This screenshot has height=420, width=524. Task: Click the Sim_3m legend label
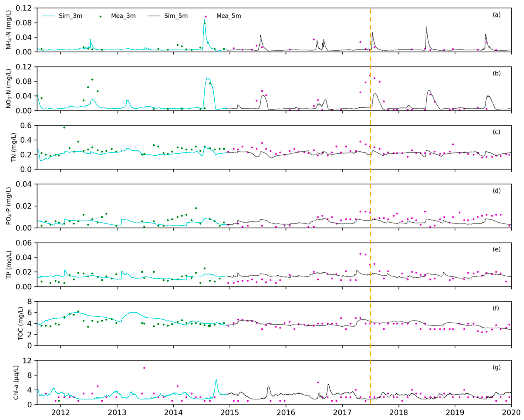tap(71, 16)
